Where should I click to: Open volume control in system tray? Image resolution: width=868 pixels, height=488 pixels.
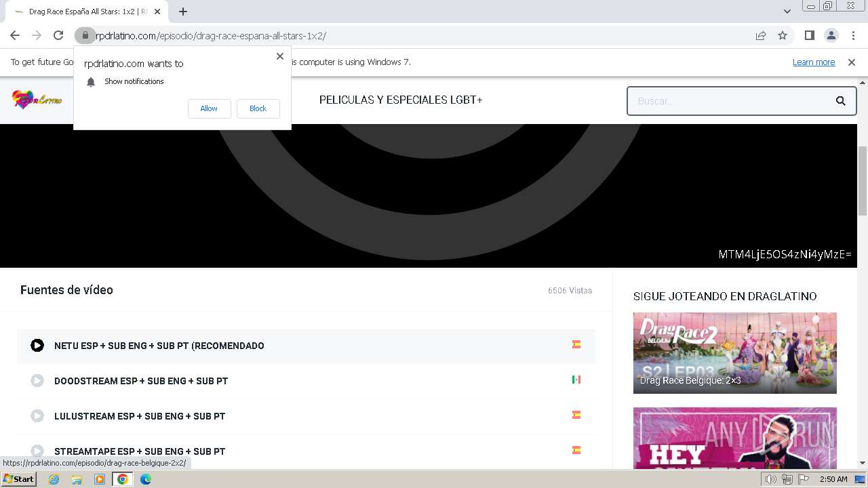tap(770, 479)
